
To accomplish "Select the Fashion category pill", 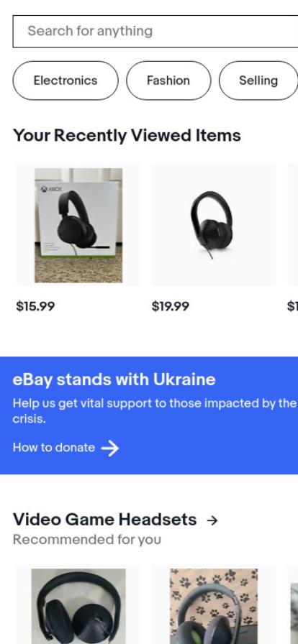I will [x=168, y=80].
